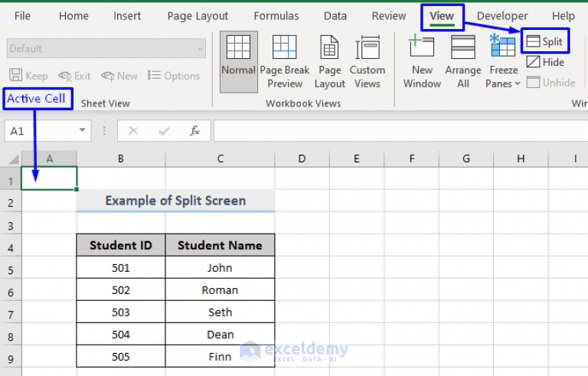Select cell containing Dean
588x376 pixels.
(220, 335)
